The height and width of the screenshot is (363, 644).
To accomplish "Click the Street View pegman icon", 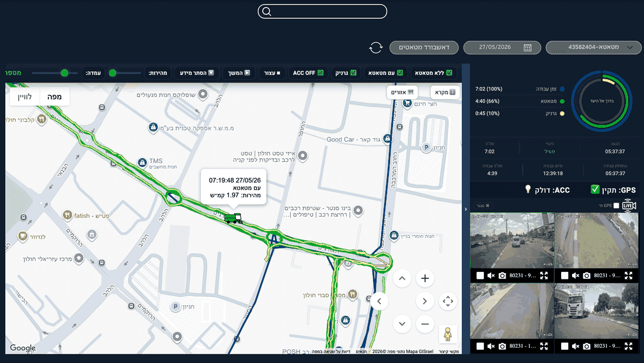I will pos(448,334).
